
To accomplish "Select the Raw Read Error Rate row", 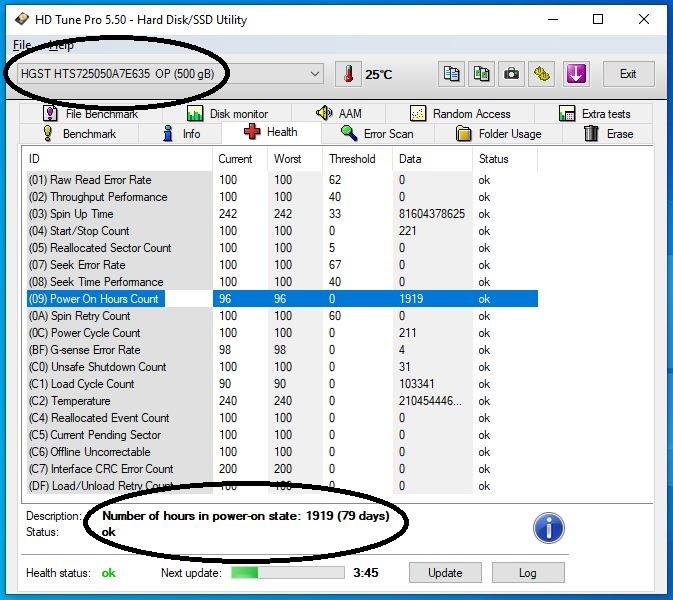I will click(282, 180).
